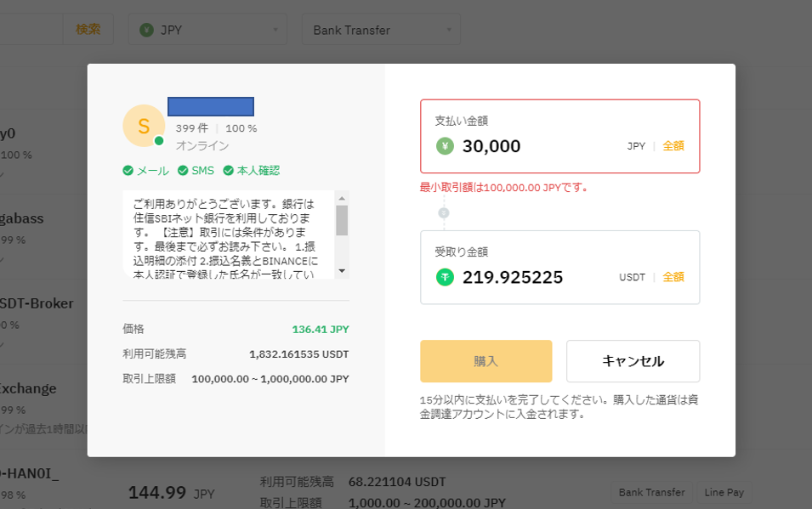Click the 検索 search button
The height and width of the screenshot is (509, 812).
[88, 29]
